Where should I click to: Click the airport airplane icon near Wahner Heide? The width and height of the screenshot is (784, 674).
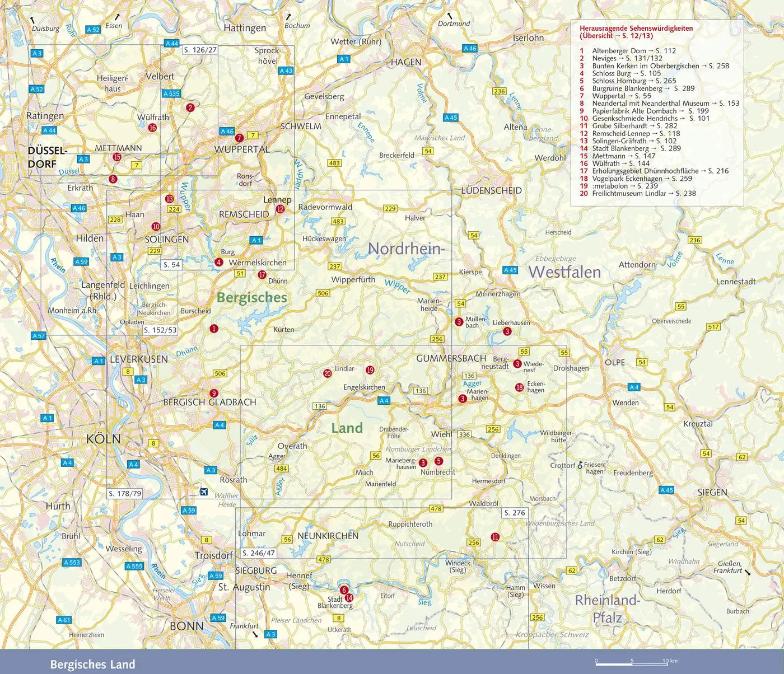pos(204,492)
